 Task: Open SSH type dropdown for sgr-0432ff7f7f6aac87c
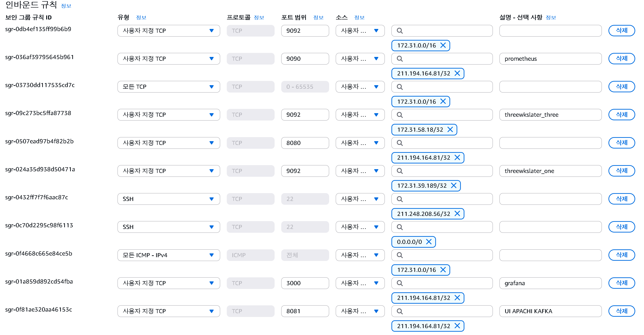point(169,199)
